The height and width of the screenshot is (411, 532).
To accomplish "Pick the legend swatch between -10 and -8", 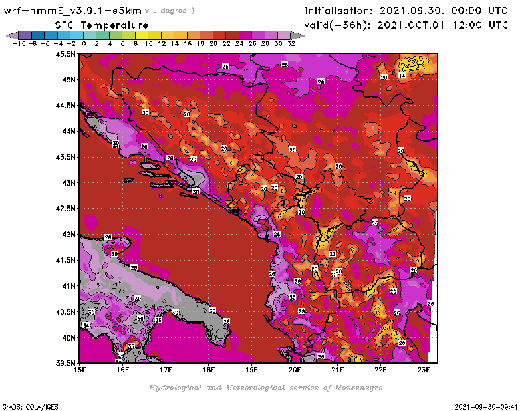I will 25,35.
